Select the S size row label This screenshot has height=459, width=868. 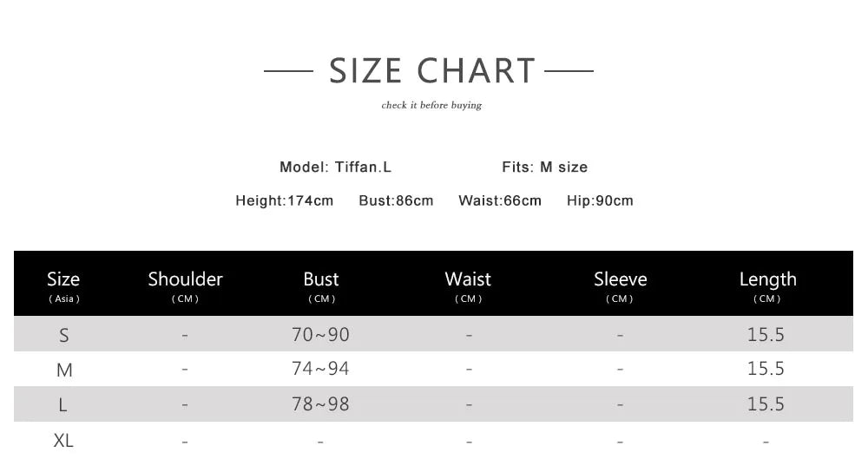tap(63, 335)
